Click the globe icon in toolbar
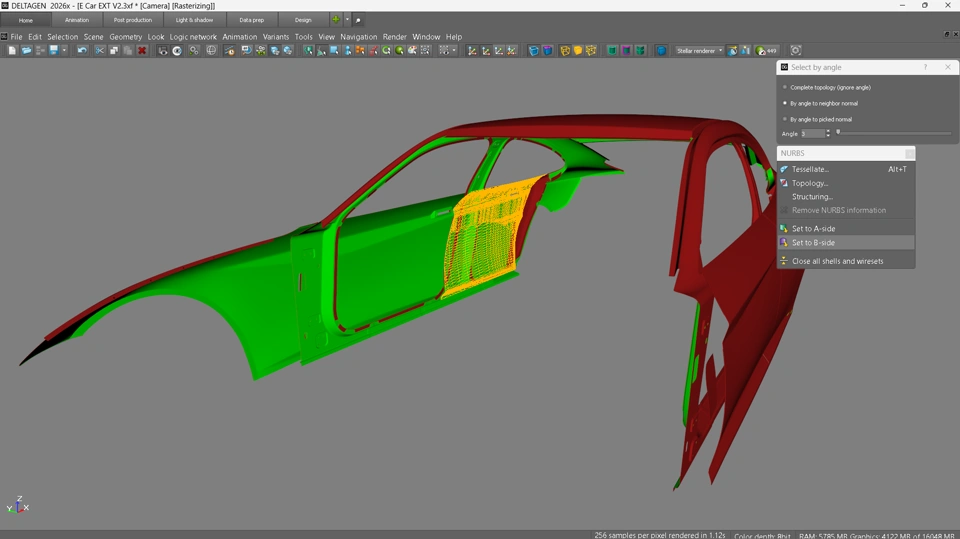 pos(211,51)
